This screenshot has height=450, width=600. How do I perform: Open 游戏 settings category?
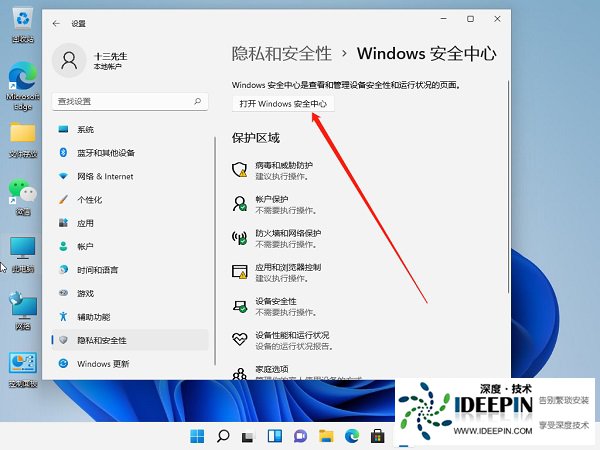(130, 293)
